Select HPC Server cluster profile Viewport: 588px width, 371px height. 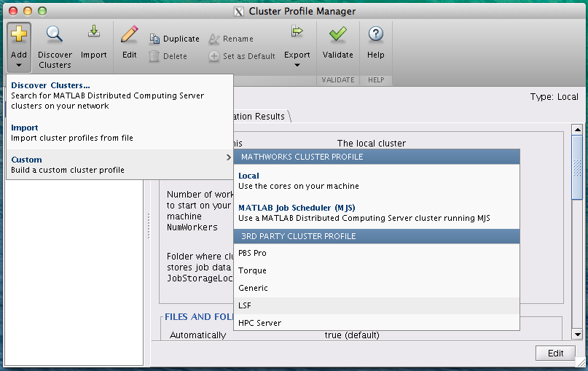(377, 323)
